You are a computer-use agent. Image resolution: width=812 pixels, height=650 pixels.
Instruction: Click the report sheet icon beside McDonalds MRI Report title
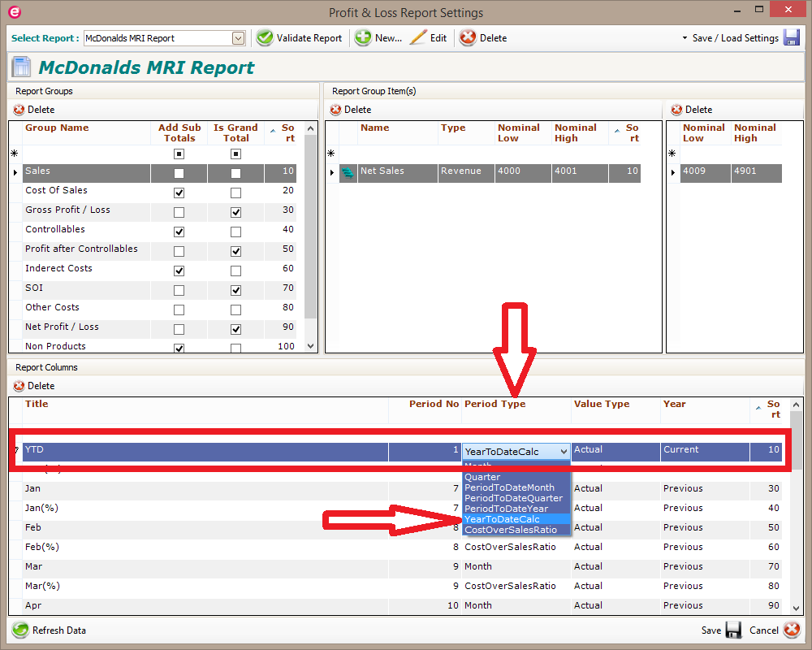22,67
